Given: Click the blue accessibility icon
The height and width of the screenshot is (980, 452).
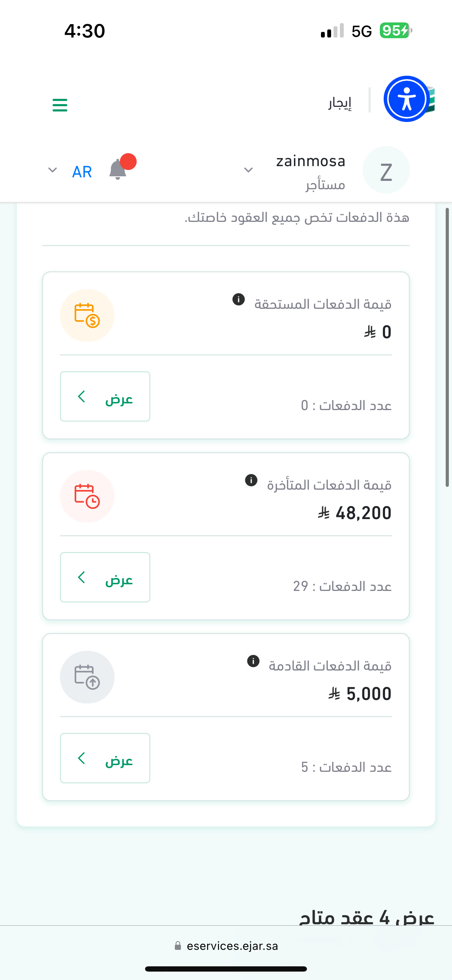Looking at the screenshot, I should point(406,99).
